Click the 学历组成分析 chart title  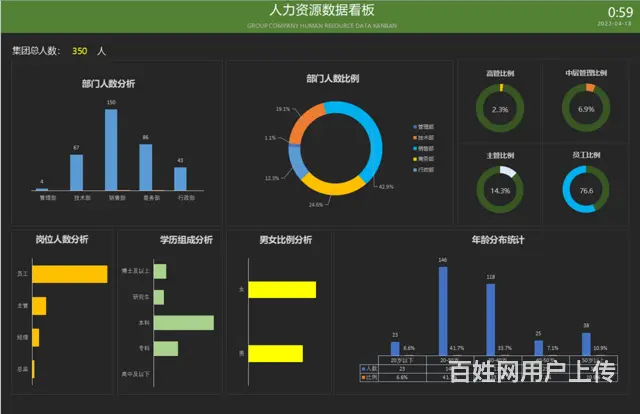(x=186, y=240)
